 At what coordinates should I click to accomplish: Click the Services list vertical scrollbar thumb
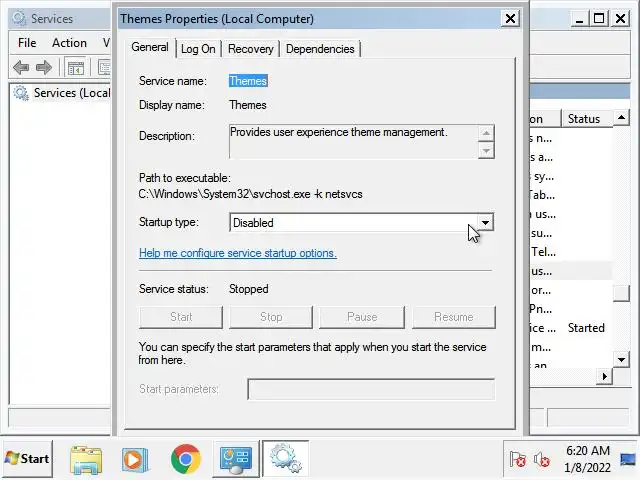(621, 293)
